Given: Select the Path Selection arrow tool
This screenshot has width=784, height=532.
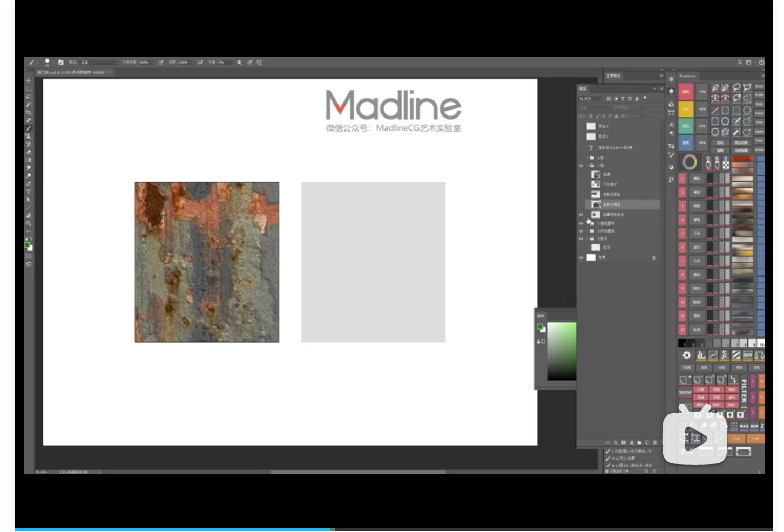Looking at the screenshot, I should (x=29, y=200).
